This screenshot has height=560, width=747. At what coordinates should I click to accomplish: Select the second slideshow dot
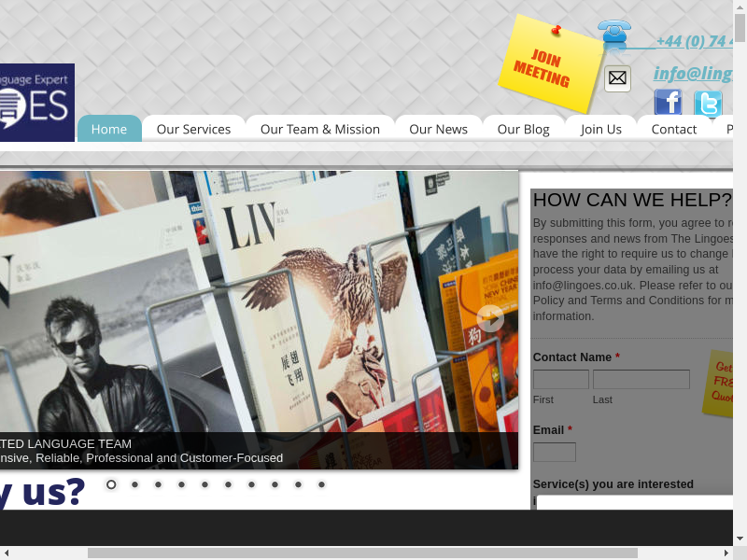point(134,484)
